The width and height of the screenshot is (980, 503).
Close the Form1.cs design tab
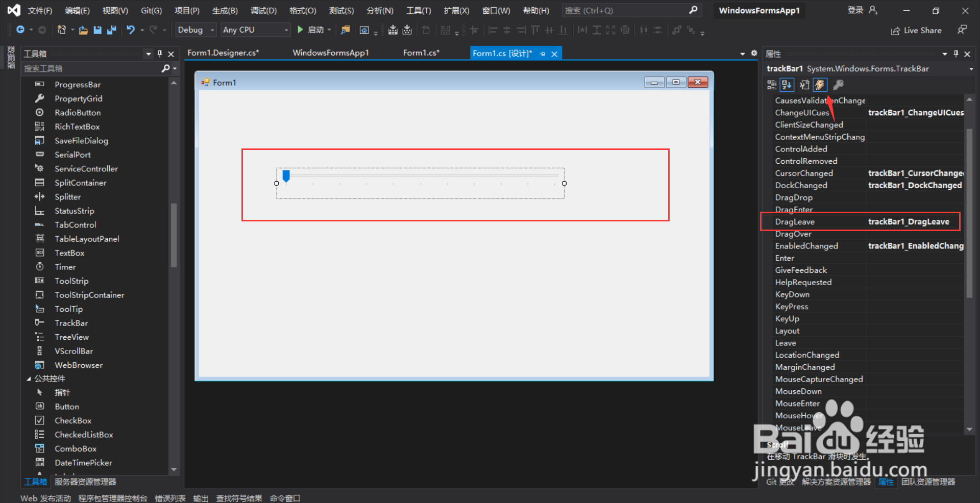(554, 54)
